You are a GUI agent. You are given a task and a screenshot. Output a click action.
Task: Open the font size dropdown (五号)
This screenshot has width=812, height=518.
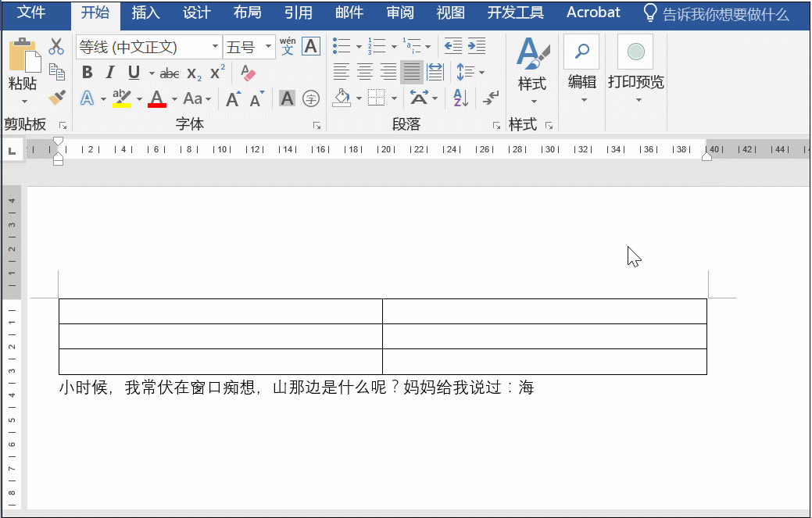point(268,48)
